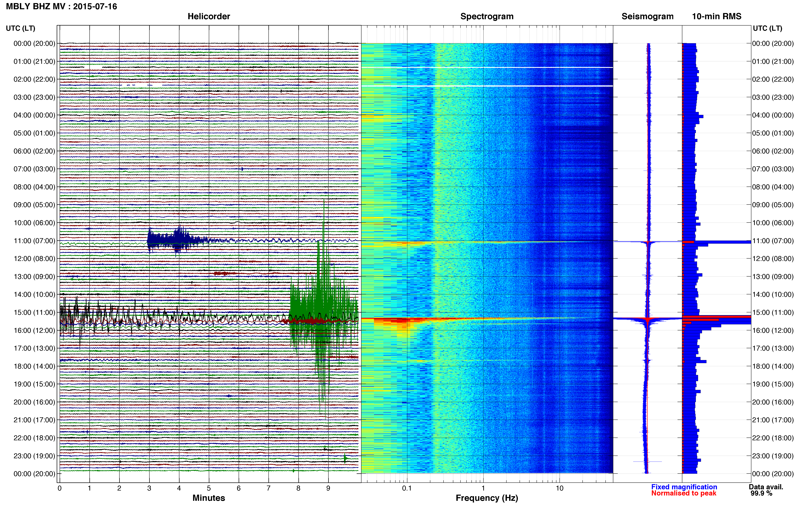This screenshot has height=508, width=812.
Task: Click minute tick "7" under the helicorder
Action: coord(269,488)
